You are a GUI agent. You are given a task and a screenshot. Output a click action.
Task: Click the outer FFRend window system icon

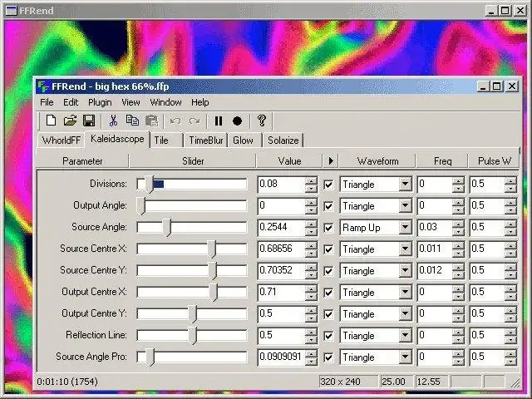click(11, 11)
